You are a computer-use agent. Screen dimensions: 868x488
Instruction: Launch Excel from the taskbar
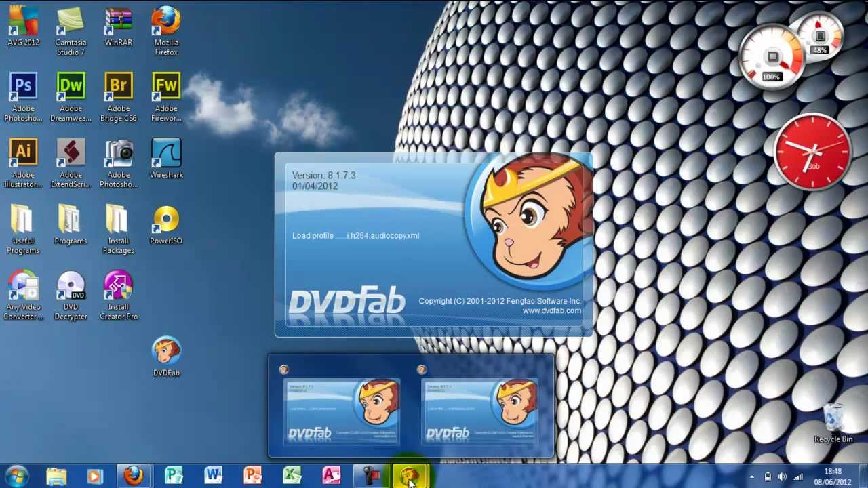pos(292,476)
